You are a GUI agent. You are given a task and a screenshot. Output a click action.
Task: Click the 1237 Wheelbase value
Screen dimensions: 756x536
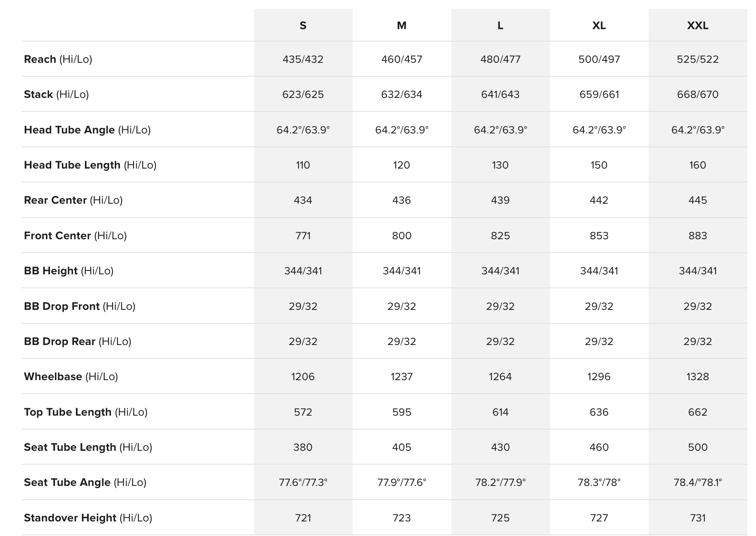point(402,376)
